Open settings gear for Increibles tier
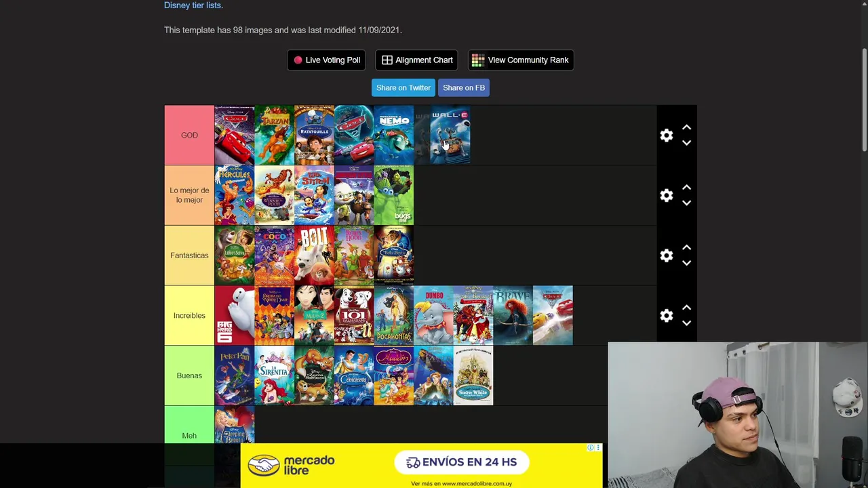Image resolution: width=868 pixels, height=488 pixels. click(x=667, y=315)
